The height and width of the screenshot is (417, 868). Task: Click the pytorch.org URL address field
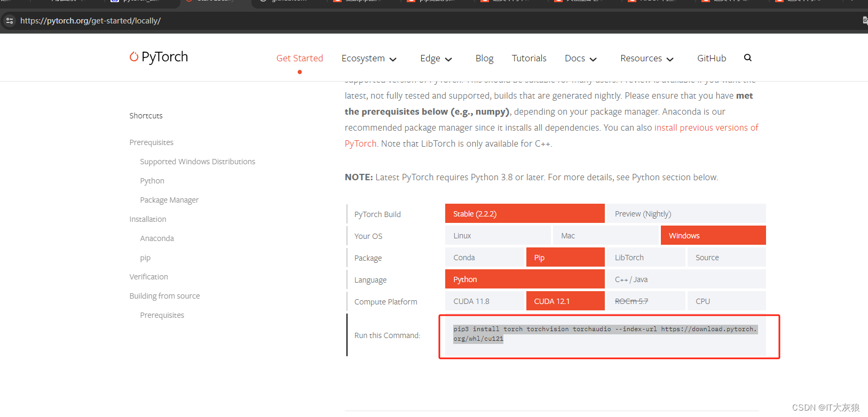pyautogui.click(x=90, y=21)
